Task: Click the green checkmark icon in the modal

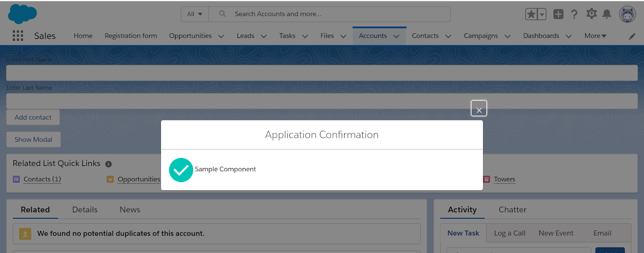Action: point(181,170)
